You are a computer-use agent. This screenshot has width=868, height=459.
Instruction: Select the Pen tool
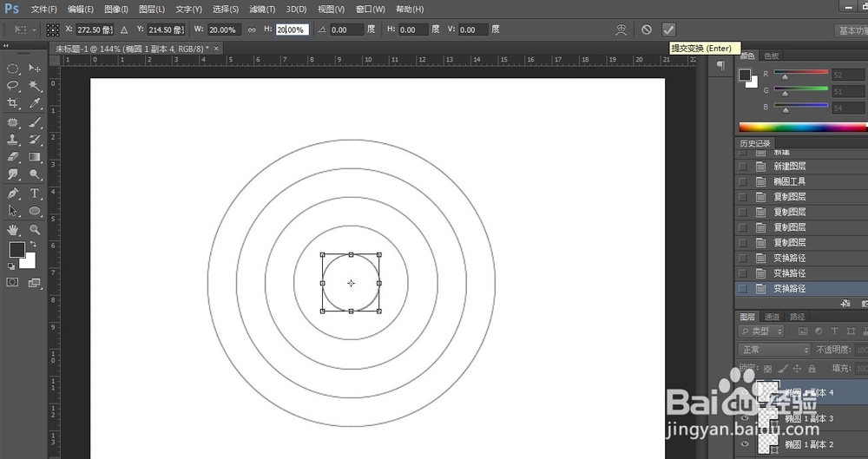coord(12,193)
